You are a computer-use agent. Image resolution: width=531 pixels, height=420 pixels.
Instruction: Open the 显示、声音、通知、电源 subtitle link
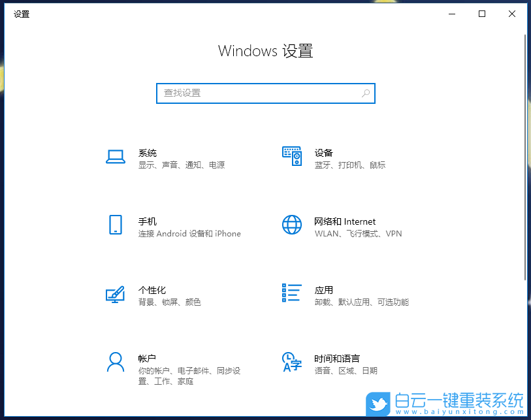point(182,165)
